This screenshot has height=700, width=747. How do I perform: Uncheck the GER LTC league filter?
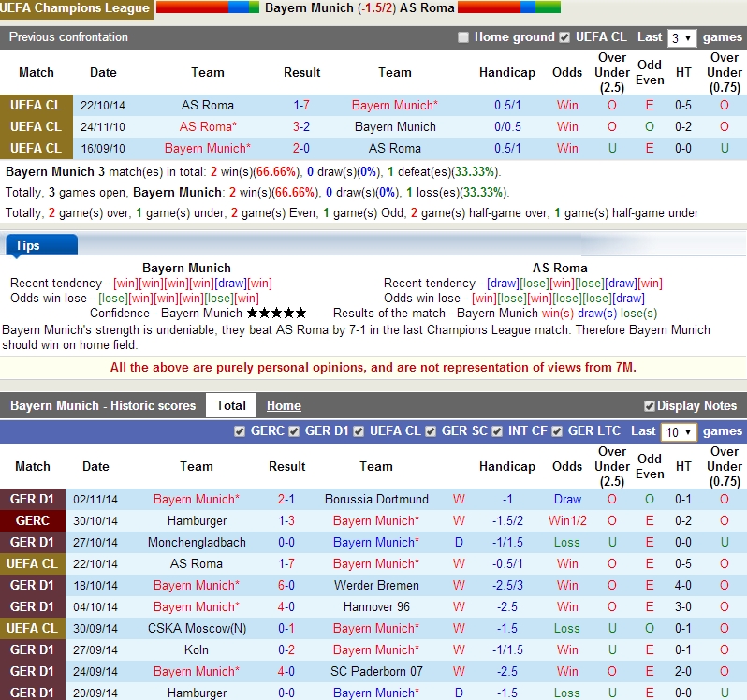(x=557, y=431)
